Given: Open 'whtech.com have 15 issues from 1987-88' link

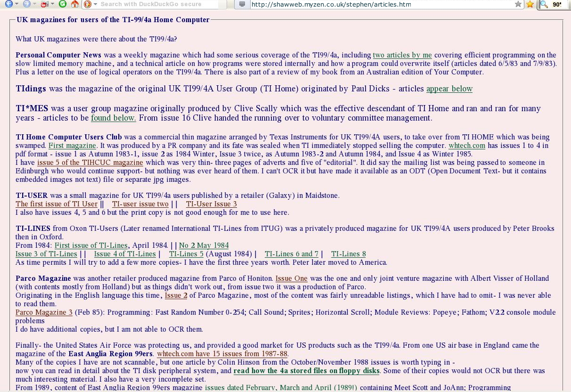Looking at the screenshot, I should tap(222, 354).
